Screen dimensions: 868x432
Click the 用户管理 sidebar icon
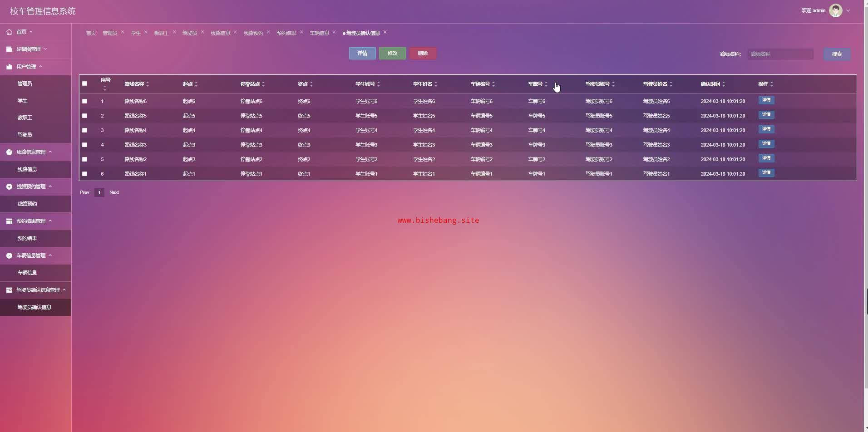[x=9, y=67]
